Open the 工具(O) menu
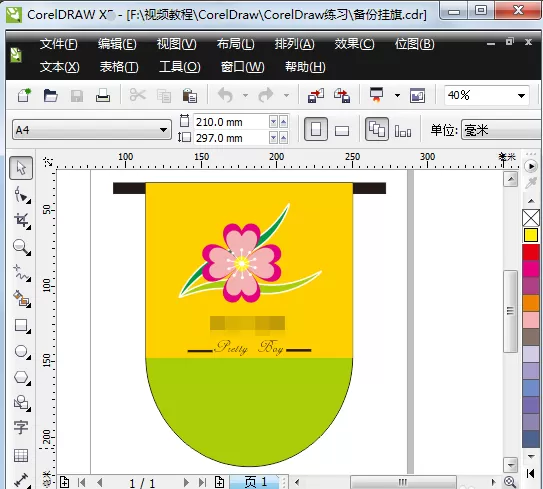This screenshot has width=543, height=489. coord(179,66)
